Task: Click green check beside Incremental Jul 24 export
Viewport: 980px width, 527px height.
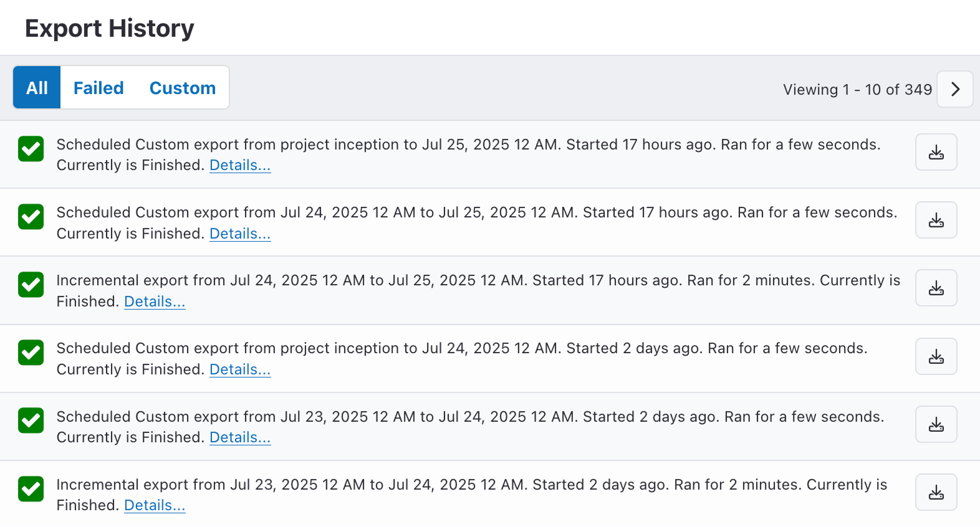Action: click(31, 285)
